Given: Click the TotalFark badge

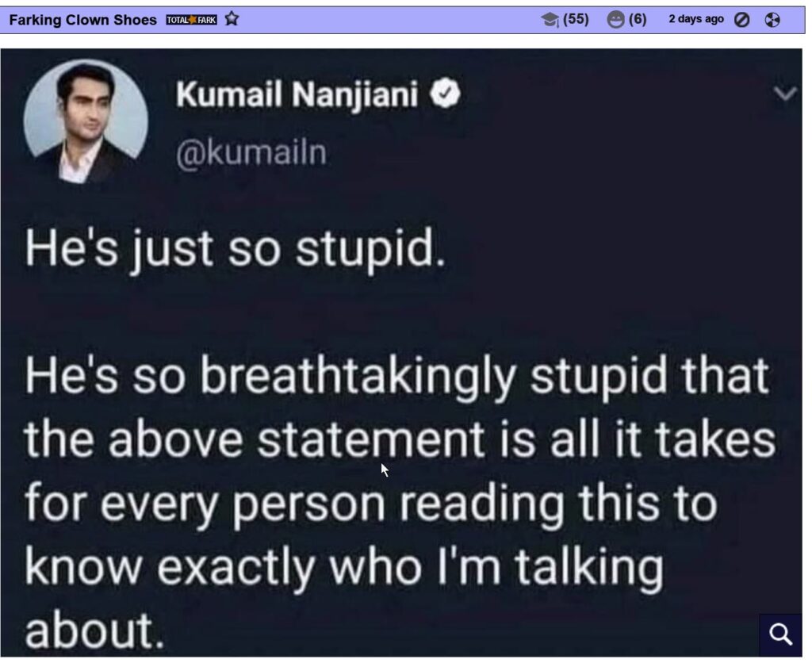Looking at the screenshot, I should click(x=191, y=20).
